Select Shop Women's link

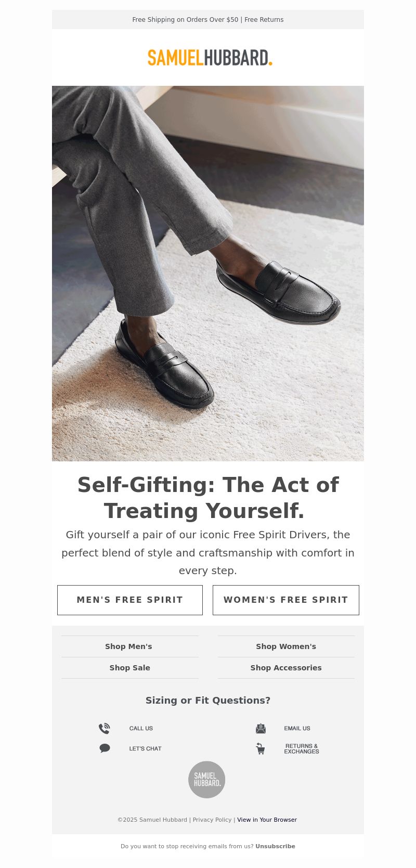tap(286, 646)
